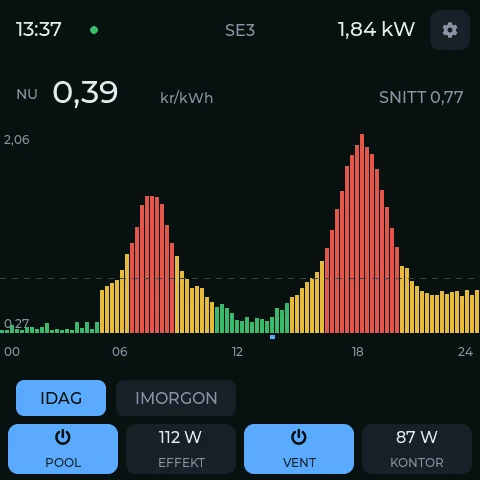Click the kr/kWh unit label
This screenshot has width=480, height=480.
pyautogui.click(x=186, y=98)
